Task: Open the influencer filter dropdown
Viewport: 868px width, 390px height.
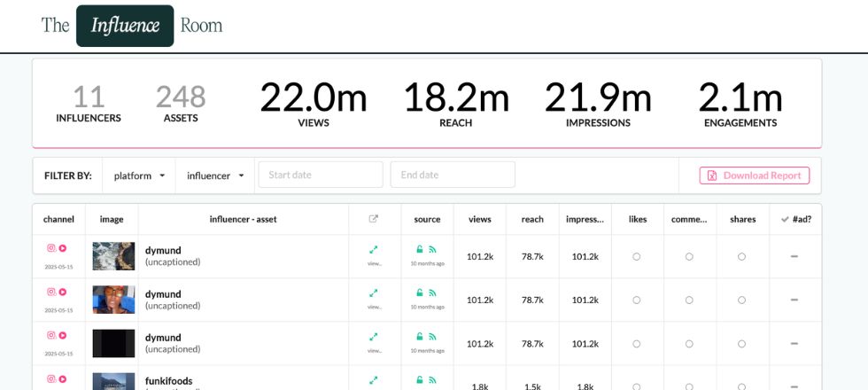Action: [x=215, y=175]
